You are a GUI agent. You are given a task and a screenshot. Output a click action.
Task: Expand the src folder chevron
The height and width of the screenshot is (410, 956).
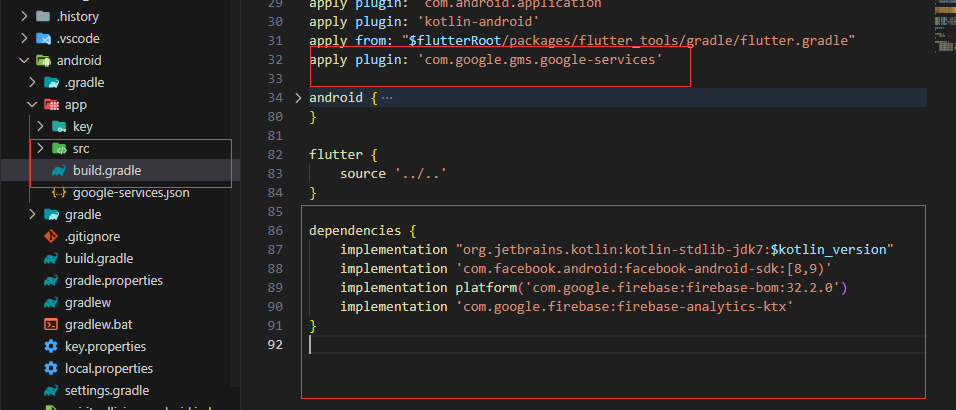pyautogui.click(x=40, y=149)
